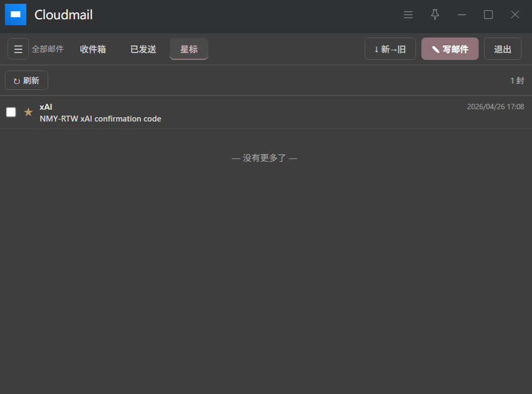Minimize the Cloudmail window
532x394 pixels.
coord(462,14)
